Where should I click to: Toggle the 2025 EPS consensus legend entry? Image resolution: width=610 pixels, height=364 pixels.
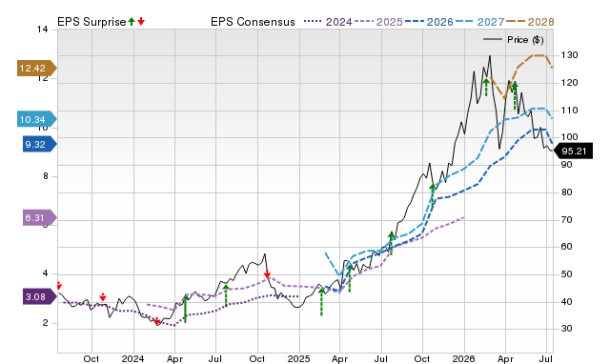click(x=378, y=22)
